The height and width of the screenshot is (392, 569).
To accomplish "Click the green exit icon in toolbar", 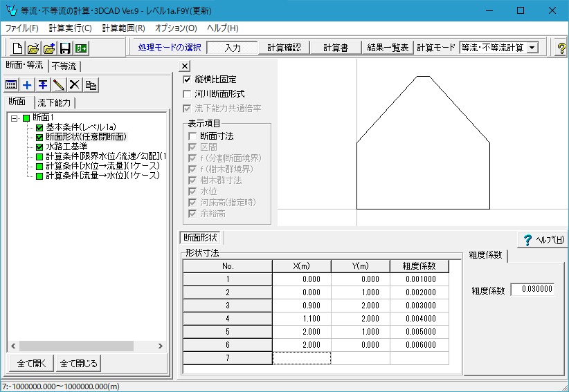I will pyautogui.click(x=81, y=48).
